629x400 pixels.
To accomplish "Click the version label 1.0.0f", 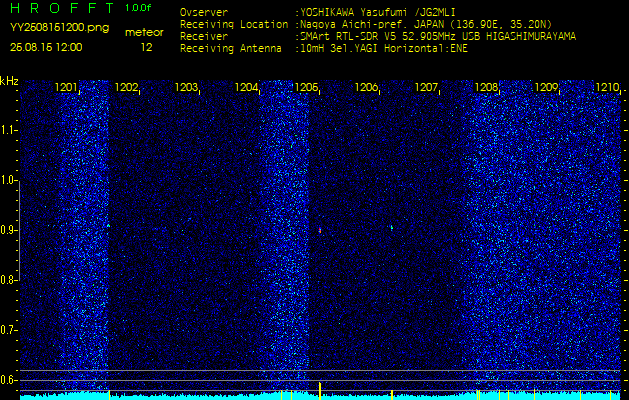I will click(138, 8).
